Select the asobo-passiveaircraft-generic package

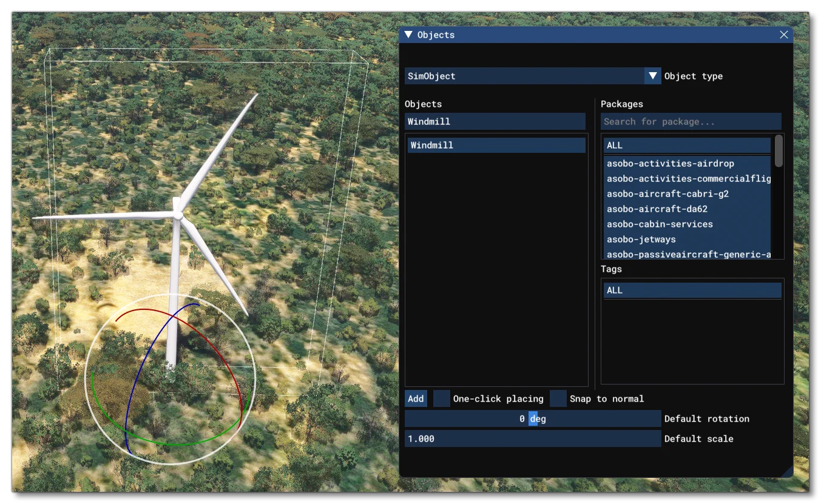tap(687, 254)
